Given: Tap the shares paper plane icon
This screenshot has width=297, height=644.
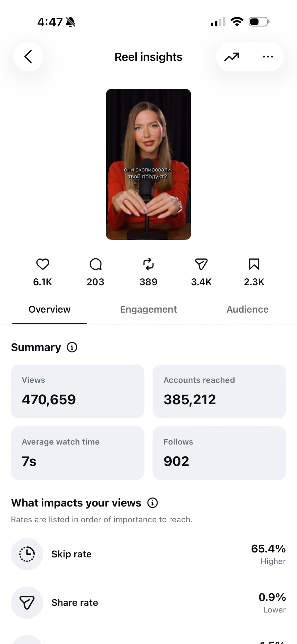Looking at the screenshot, I should click(201, 264).
